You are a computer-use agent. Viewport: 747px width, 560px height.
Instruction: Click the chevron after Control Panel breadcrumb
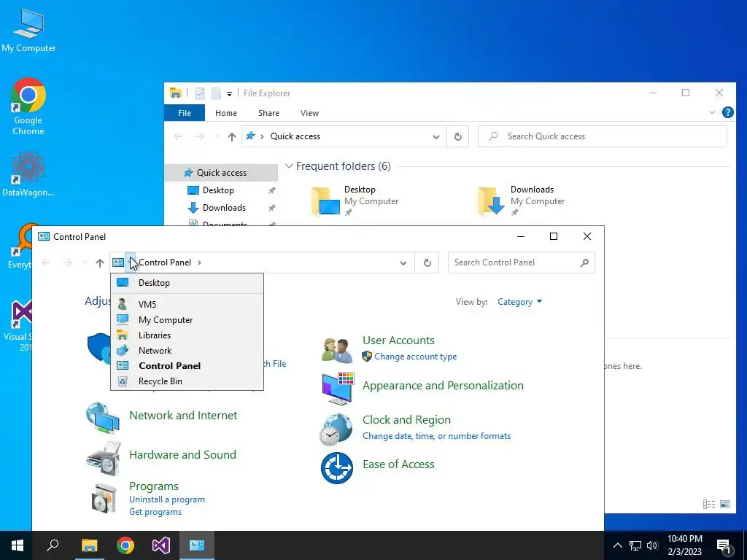click(x=199, y=262)
